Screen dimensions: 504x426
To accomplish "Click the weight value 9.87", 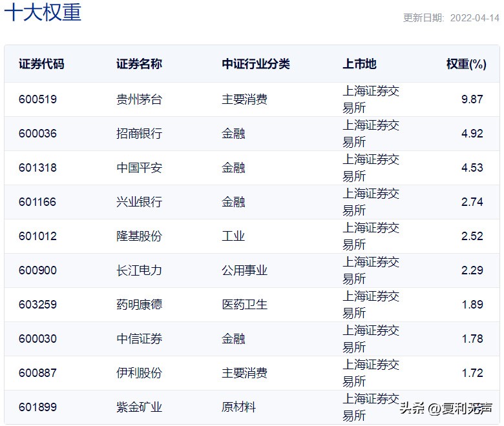I will point(472,99).
